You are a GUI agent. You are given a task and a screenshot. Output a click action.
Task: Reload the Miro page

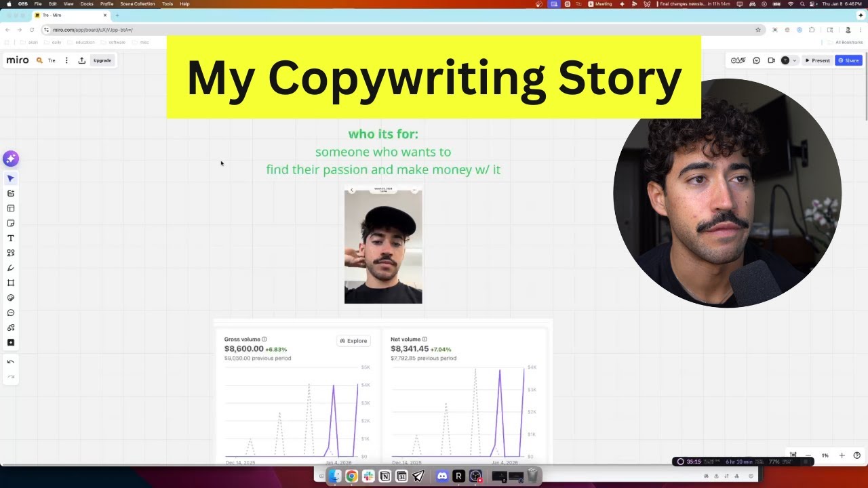(x=31, y=30)
